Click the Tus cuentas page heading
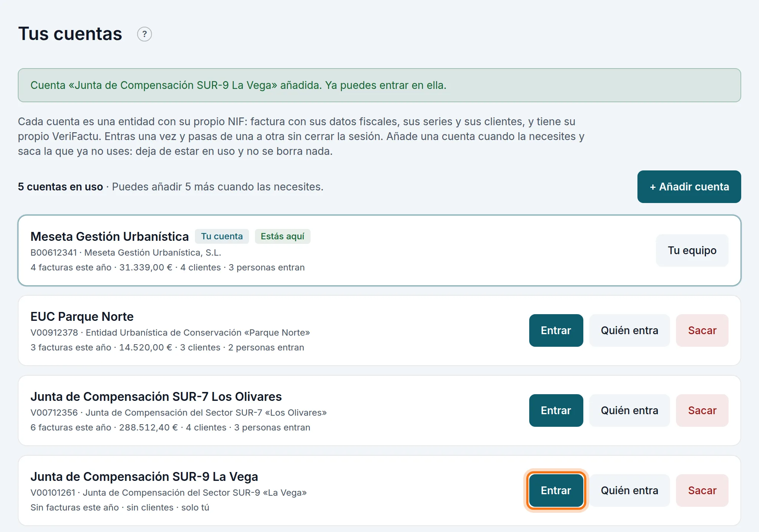This screenshot has width=759, height=532. tap(70, 34)
